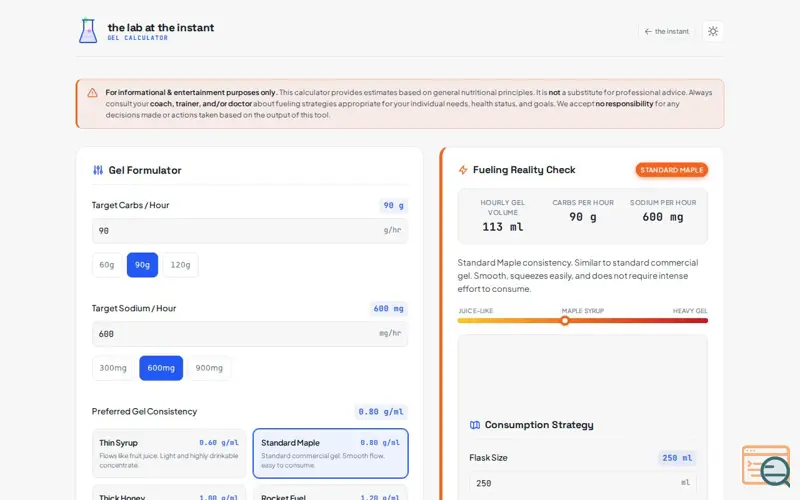The width and height of the screenshot is (800, 500).
Task: Click the 'GEL CALCULATOR' subtitle
Action: tap(138, 38)
